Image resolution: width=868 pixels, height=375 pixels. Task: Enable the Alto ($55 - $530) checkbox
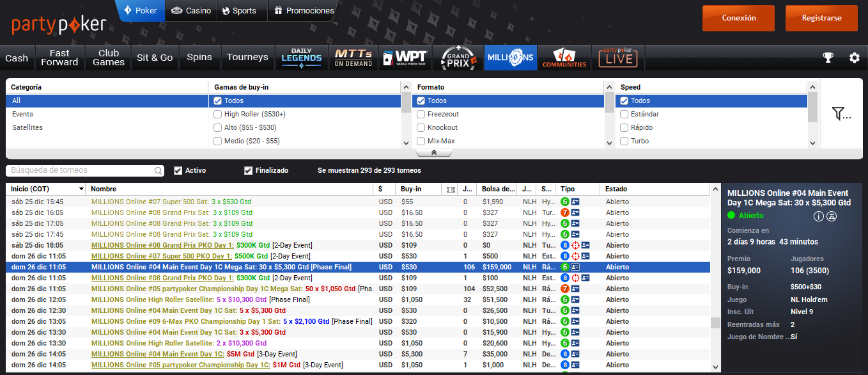point(217,127)
